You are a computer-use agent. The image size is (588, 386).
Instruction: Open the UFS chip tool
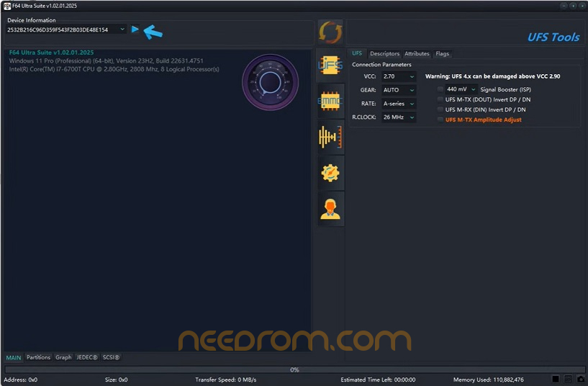331,66
